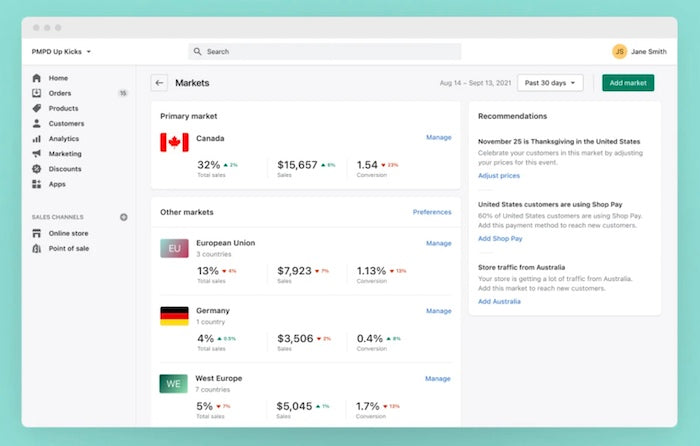Click the Search input field
Viewport: 700px width, 446px height.
[x=325, y=51]
